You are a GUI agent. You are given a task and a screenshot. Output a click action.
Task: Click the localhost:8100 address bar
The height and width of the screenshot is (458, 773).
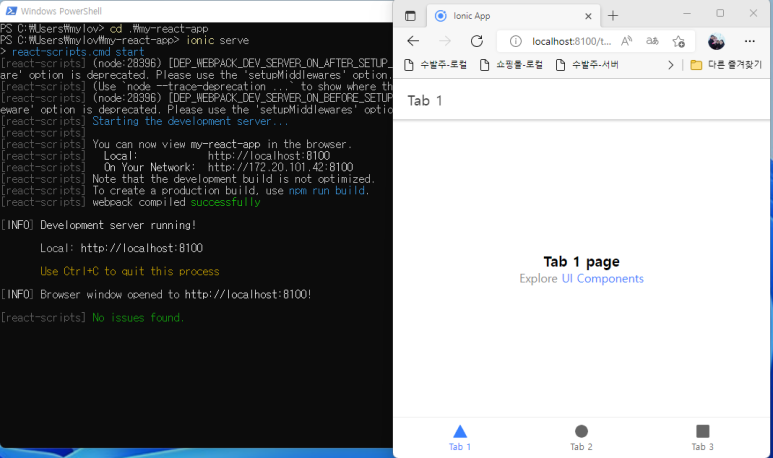click(x=571, y=41)
